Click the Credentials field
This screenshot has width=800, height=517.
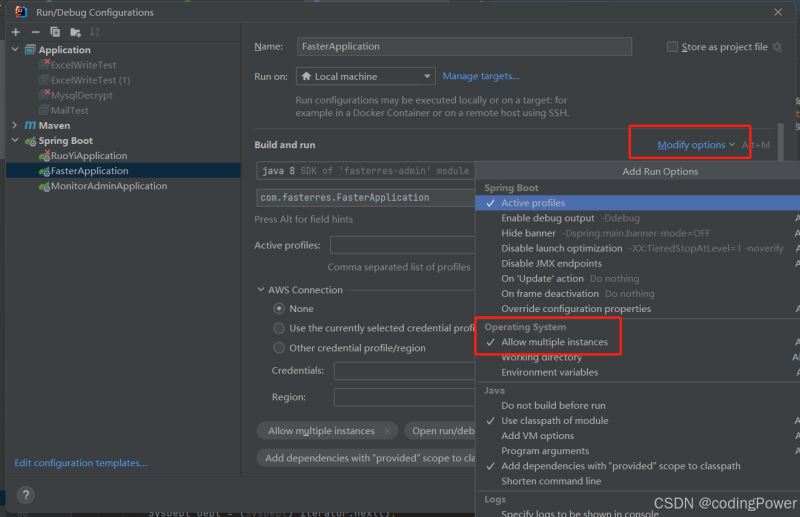[x=405, y=371]
